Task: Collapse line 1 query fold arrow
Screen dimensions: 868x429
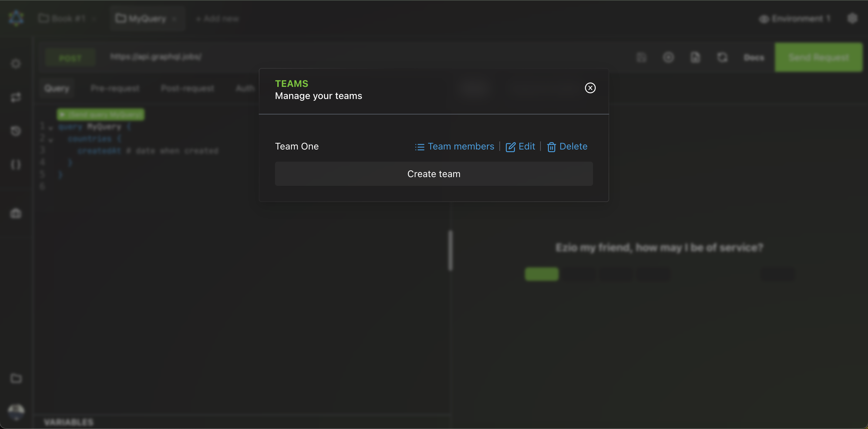Action: [x=51, y=128]
